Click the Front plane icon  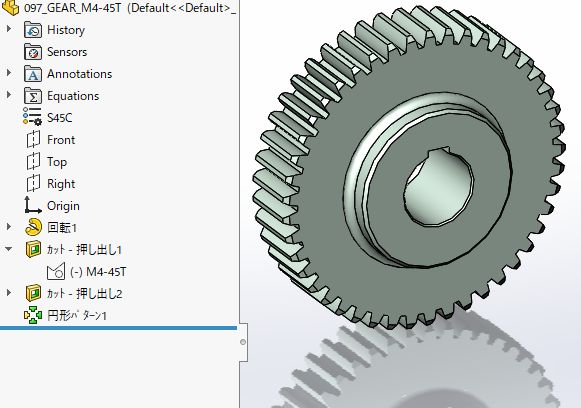33,139
